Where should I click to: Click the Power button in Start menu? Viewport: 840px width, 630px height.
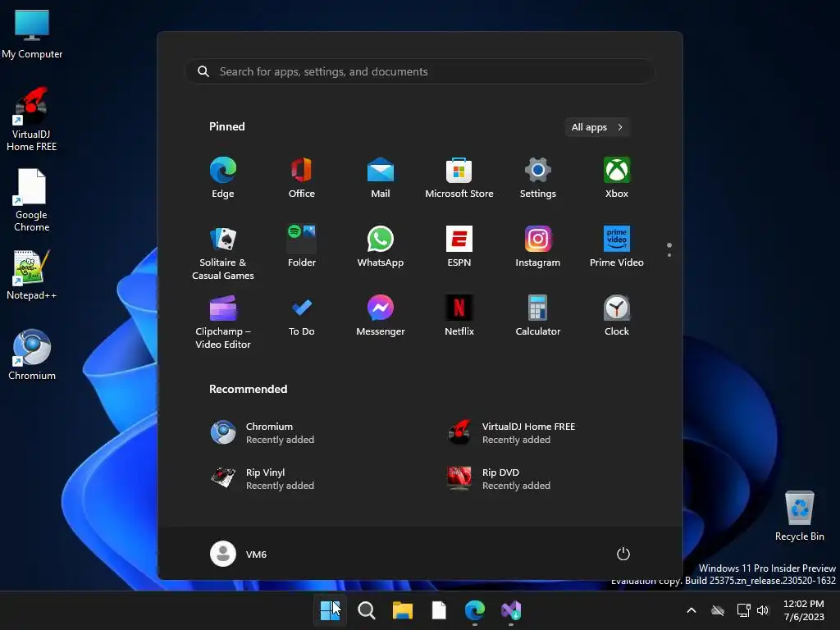click(x=623, y=554)
